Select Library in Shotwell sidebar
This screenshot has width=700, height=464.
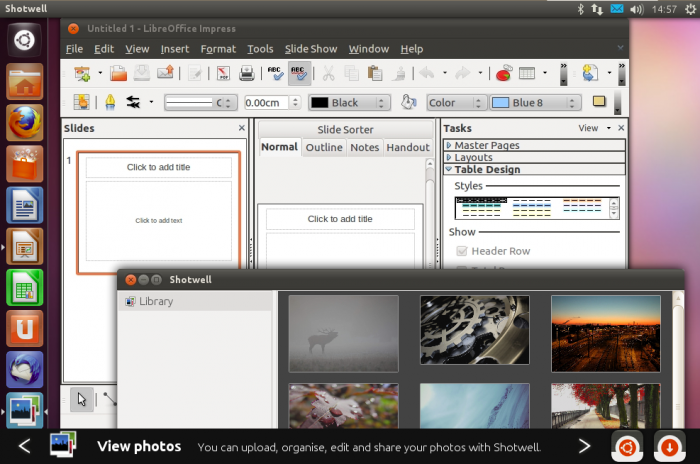click(x=195, y=301)
